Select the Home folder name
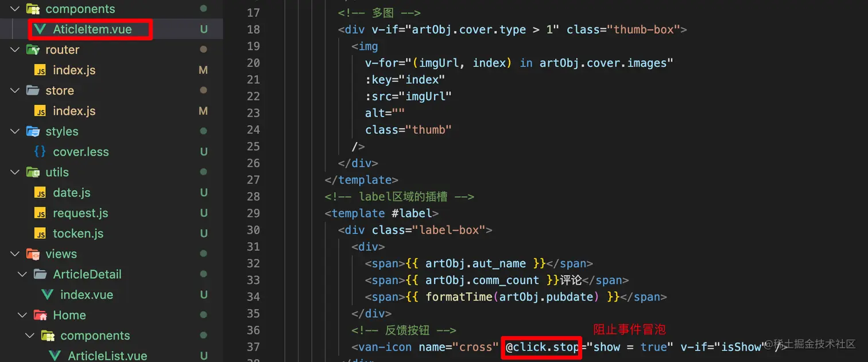This screenshot has height=362, width=868. (x=69, y=315)
